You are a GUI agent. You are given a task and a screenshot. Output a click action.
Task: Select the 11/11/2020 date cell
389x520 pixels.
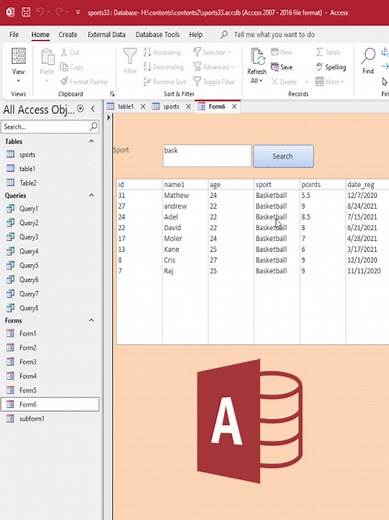click(x=364, y=271)
